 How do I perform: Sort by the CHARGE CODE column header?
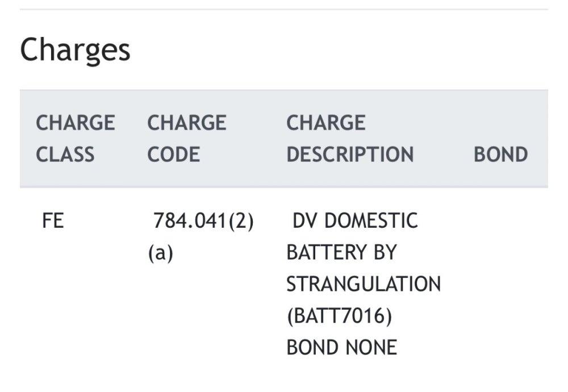tap(187, 139)
